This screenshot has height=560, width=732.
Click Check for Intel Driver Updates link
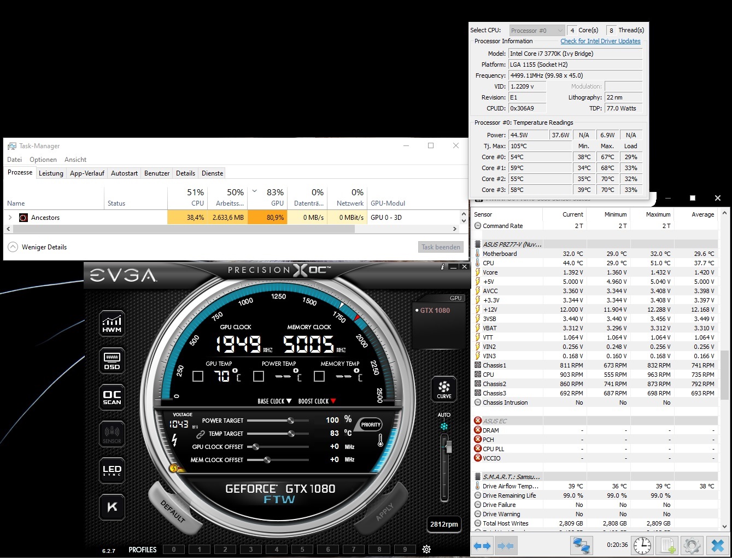tap(600, 41)
